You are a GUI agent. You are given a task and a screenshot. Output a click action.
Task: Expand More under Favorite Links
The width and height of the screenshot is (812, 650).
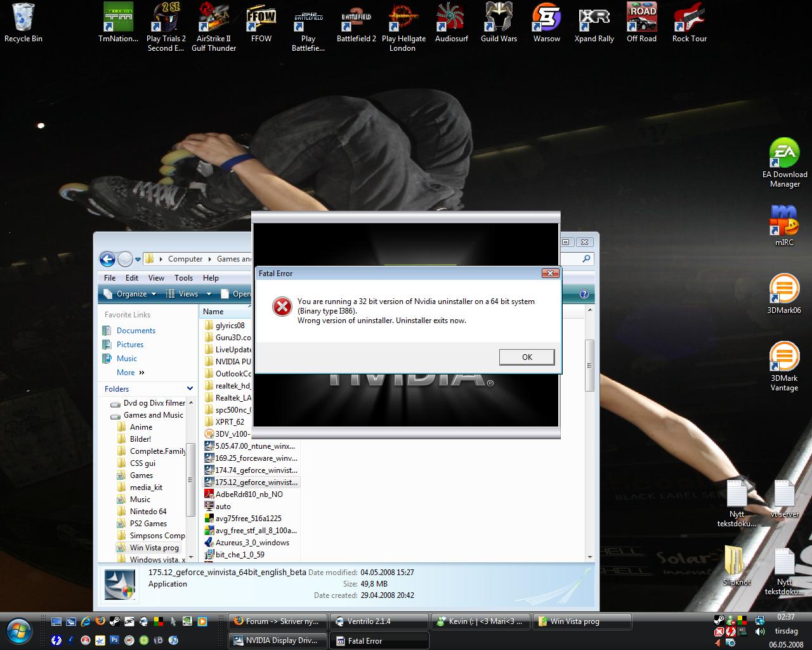(x=131, y=373)
